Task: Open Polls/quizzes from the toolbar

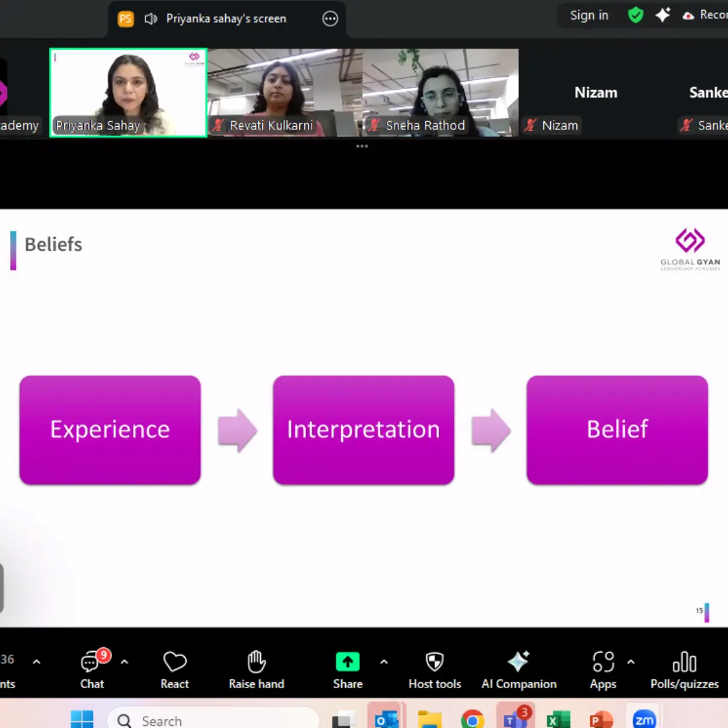Action: 684,670
